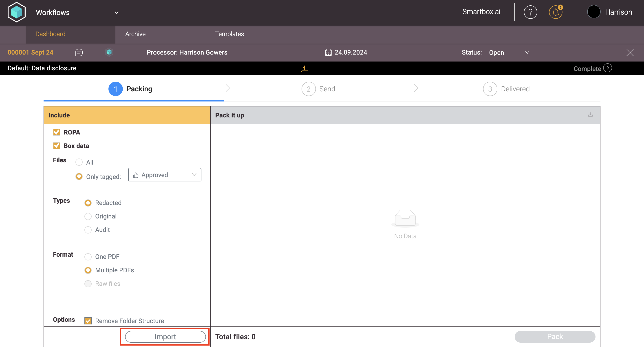The image size is (644, 348).
Task: Switch to the Archive tab
Action: click(x=135, y=34)
